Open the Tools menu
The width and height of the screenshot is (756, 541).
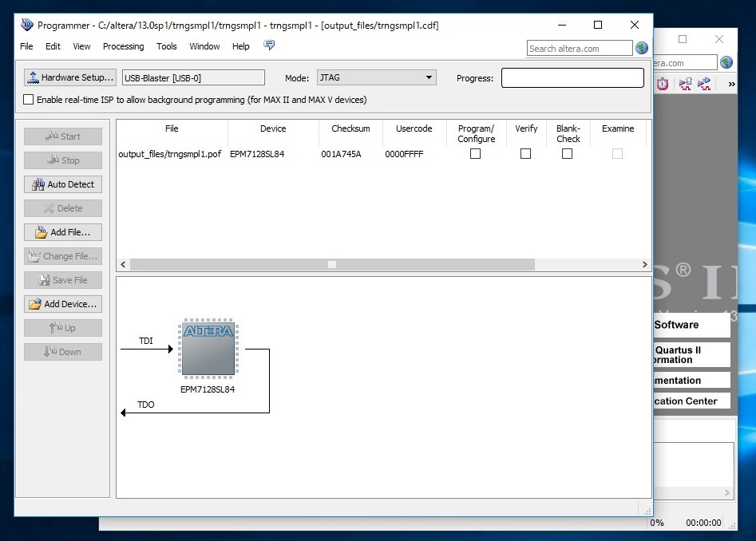[x=166, y=46]
